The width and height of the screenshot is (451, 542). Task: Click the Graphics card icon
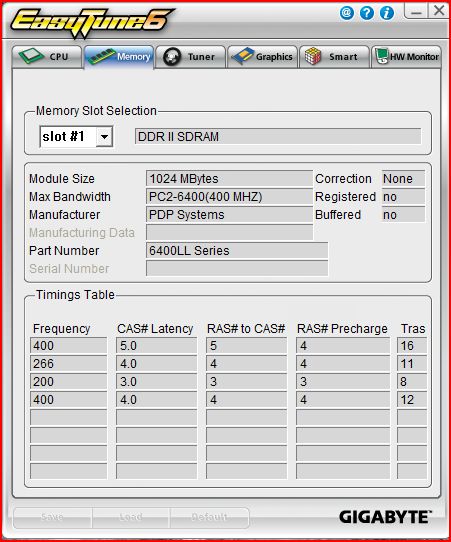242,56
